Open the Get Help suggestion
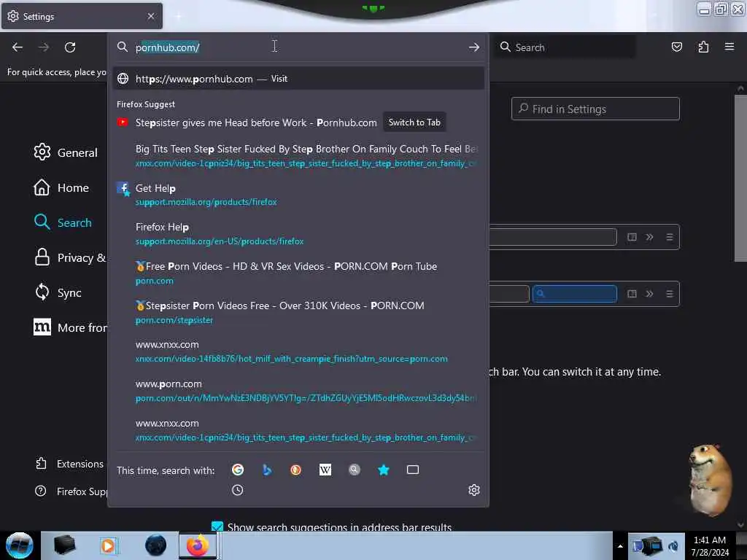The height and width of the screenshot is (560, 747). 298,195
